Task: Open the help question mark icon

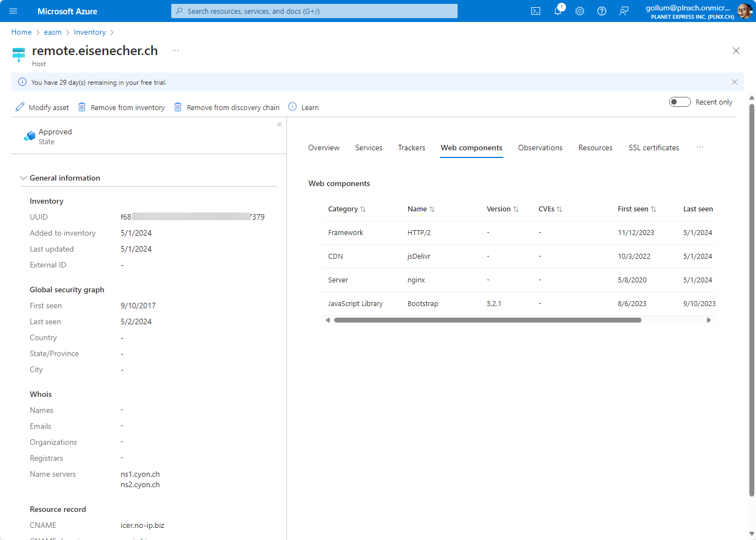Action: coord(602,11)
